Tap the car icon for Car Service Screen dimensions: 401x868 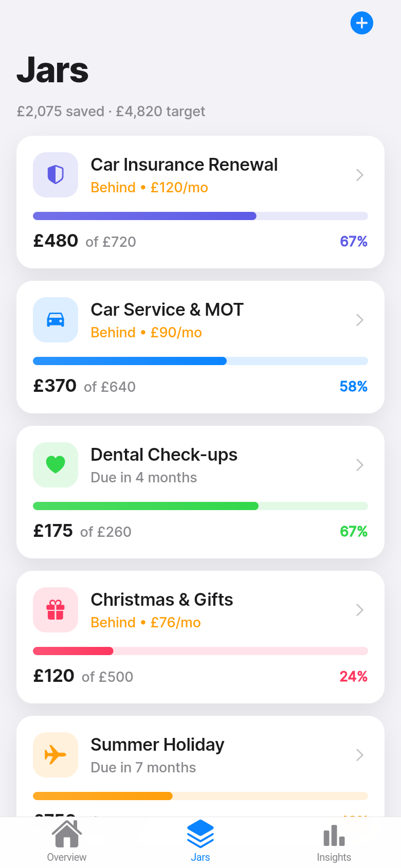pos(56,320)
